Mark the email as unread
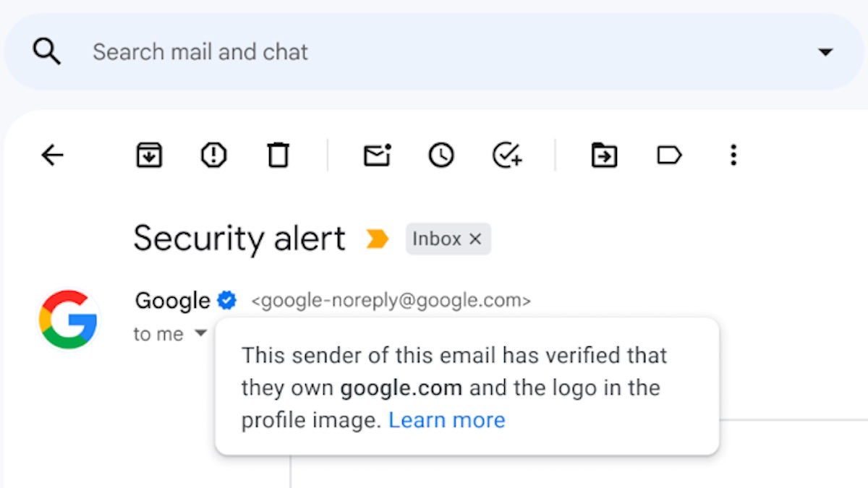 click(375, 155)
